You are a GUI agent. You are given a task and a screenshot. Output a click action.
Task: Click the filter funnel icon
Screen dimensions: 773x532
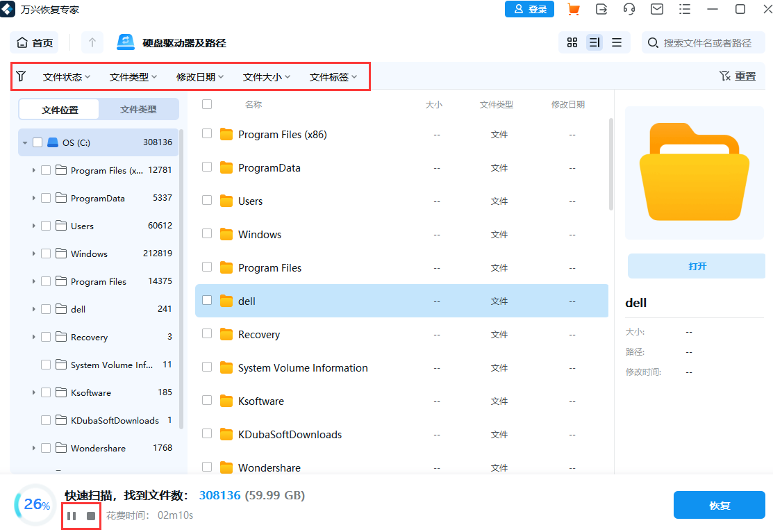(x=21, y=76)
